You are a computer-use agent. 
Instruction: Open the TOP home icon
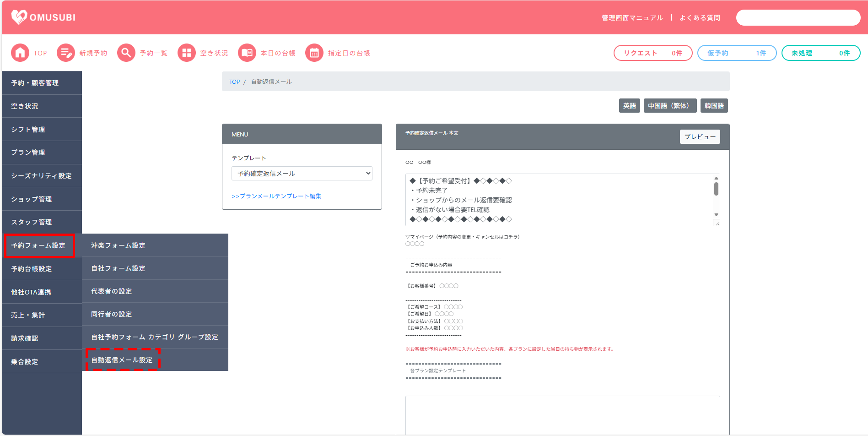click(x=20, y=53)
